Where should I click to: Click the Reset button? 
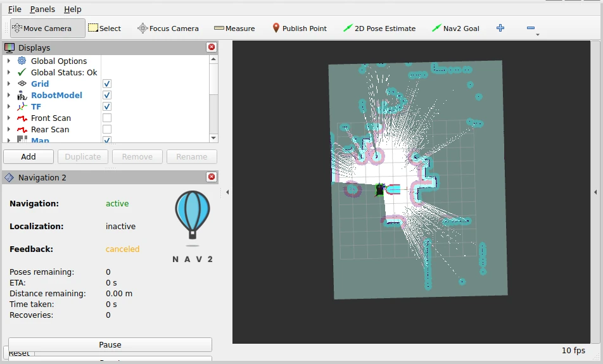[19, 353]
